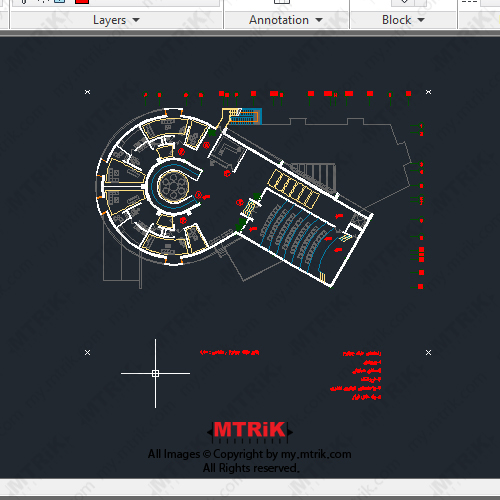The height and width of the screenshot is (500, 500).
Task: Select the top-right X corner marker
Action: point(429,92)
